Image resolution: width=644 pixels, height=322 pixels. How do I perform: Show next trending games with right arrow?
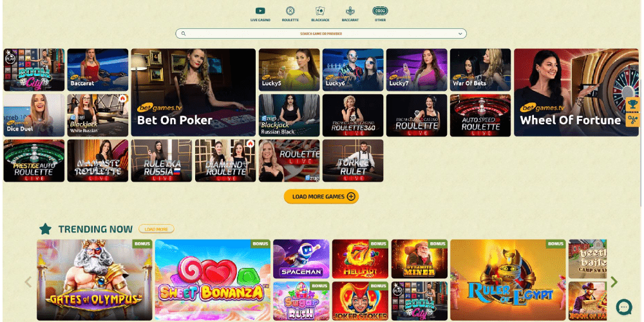[614, 282]
